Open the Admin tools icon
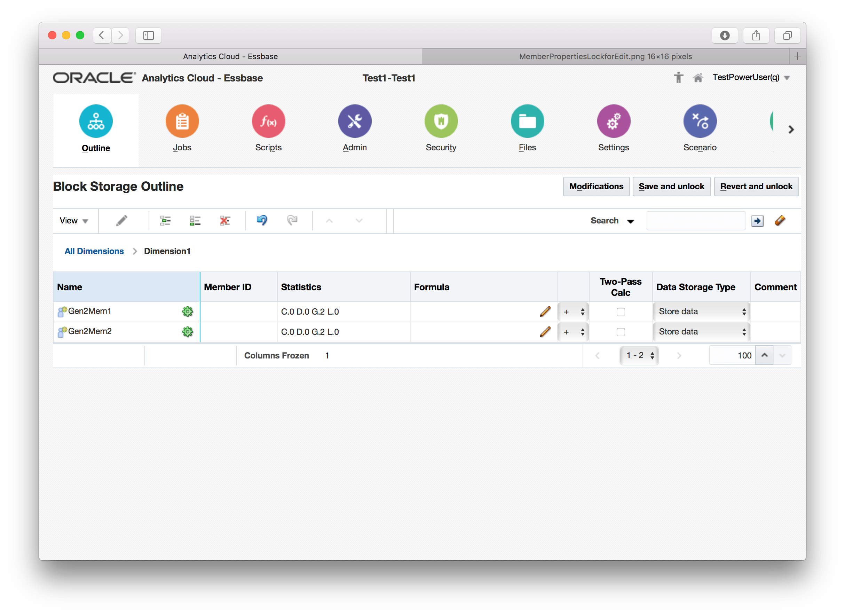 354,121
